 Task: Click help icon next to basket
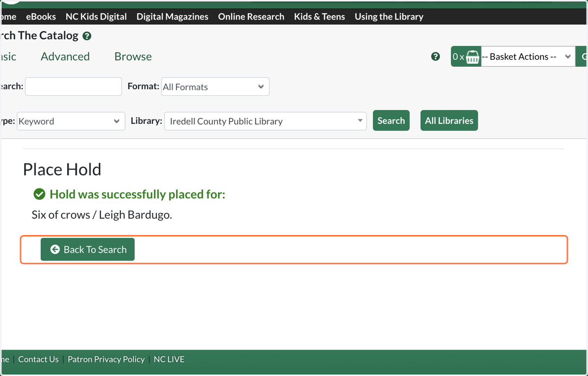pos(436,57)
